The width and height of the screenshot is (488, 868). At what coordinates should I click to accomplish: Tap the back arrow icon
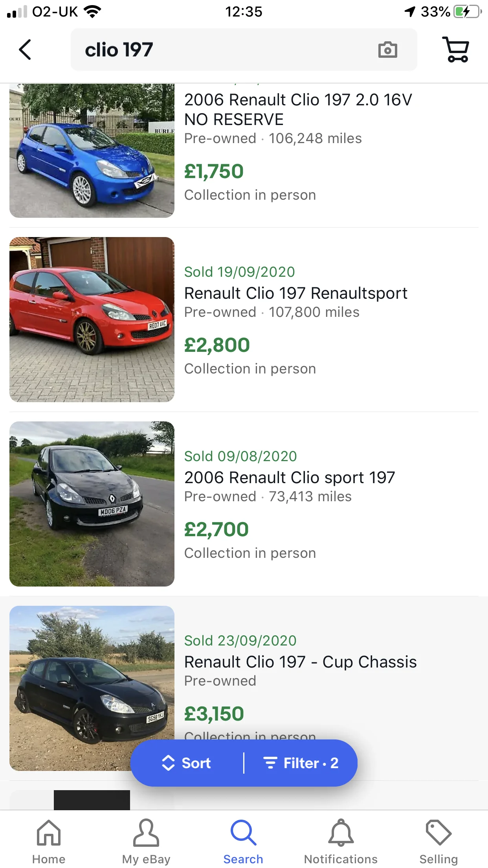click(25, 50)
